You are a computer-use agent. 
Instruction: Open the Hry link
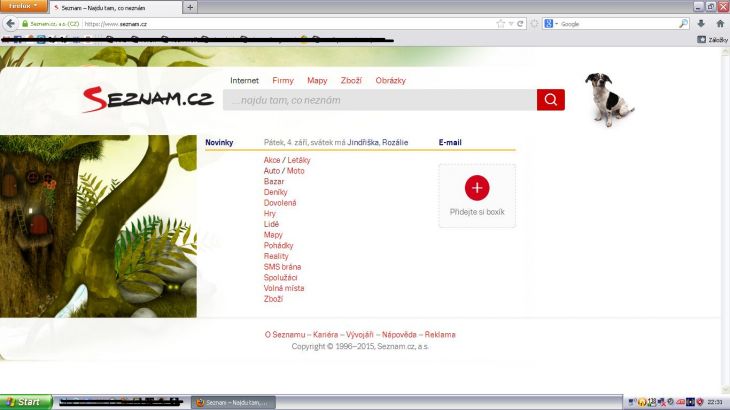270,214
